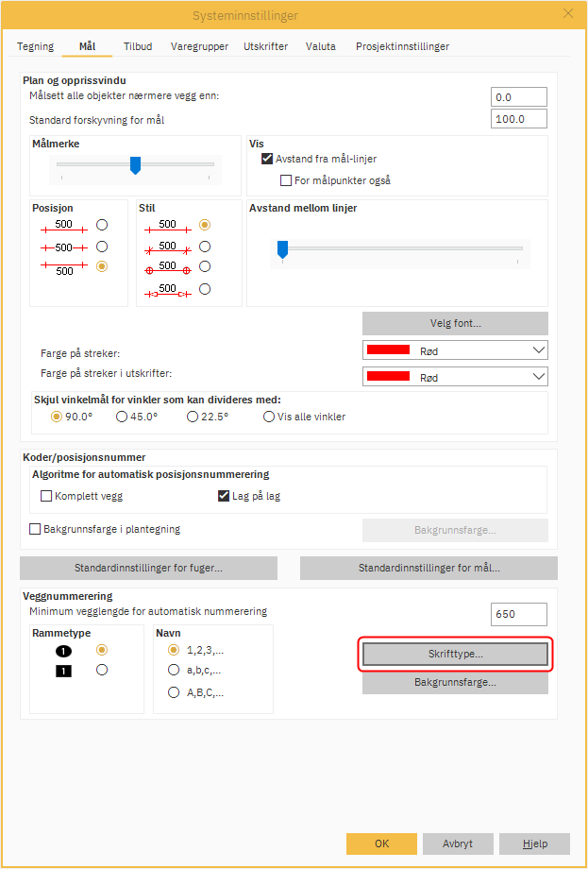
Task: Click the Målmerke slider handle
Action: [x=135, y=166]
